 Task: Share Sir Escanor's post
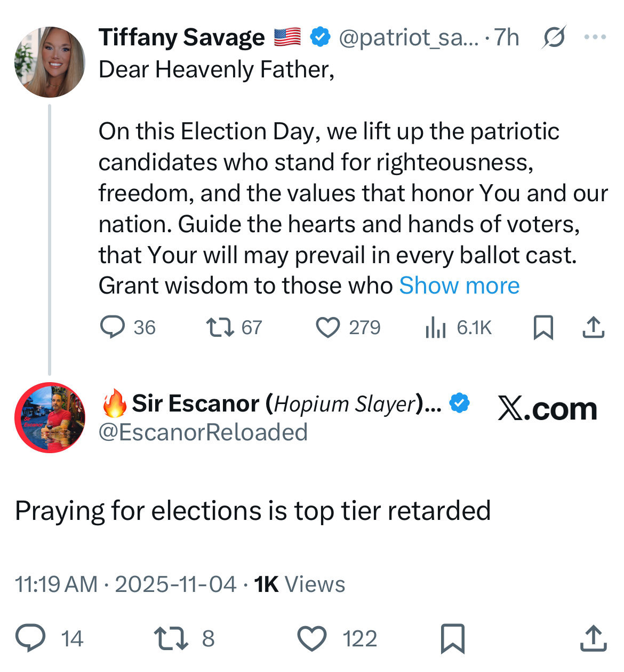pos(593,638)
